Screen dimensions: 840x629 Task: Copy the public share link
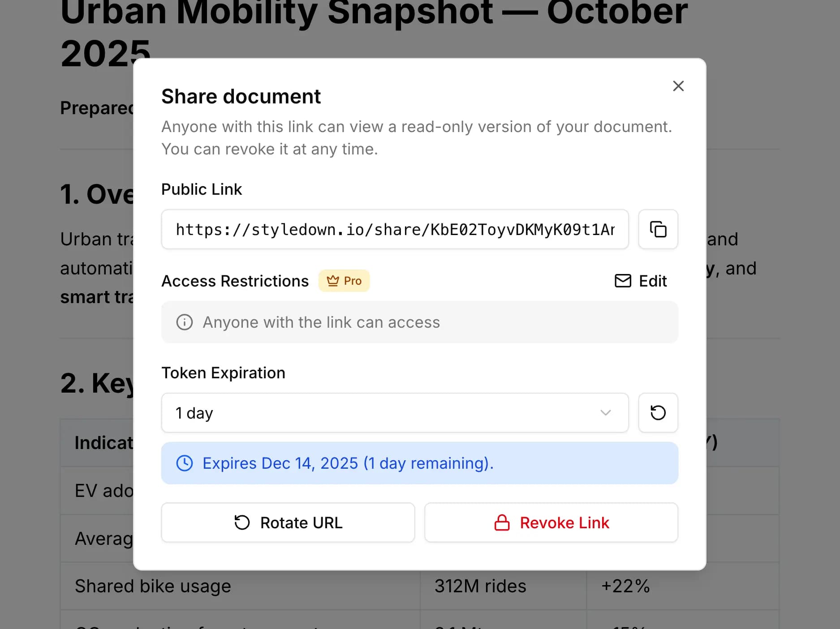pyautogui.click(x=658, y=229)
